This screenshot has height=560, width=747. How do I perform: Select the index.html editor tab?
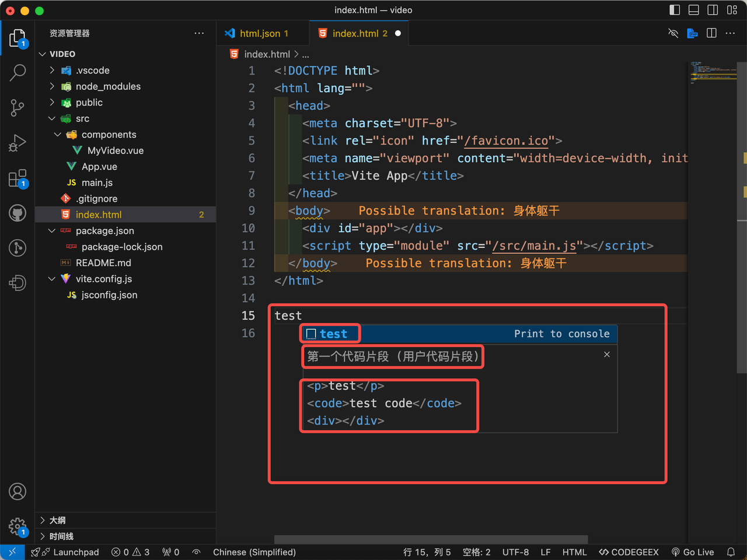355,34
